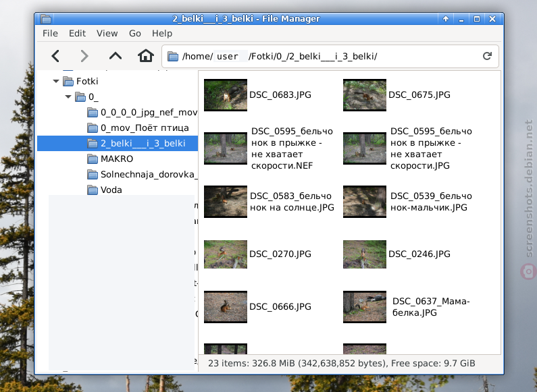
Task: Select thumbnail of DSC_0270.JPG
Action: click(226, 254)
